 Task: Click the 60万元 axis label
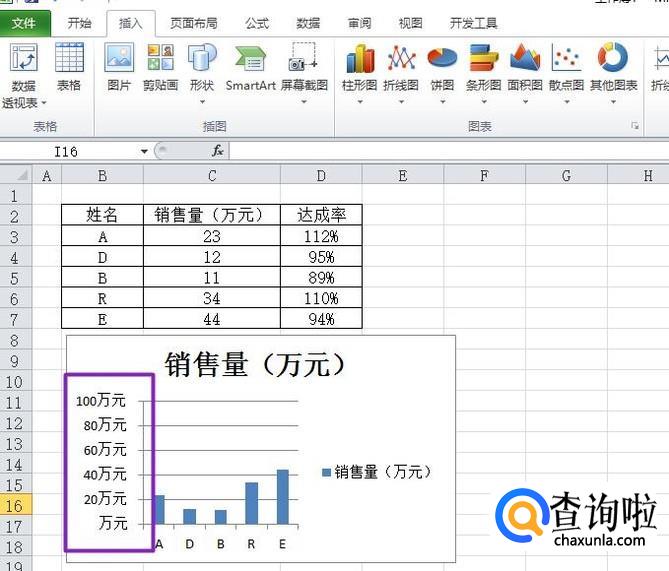click(105, 450)
